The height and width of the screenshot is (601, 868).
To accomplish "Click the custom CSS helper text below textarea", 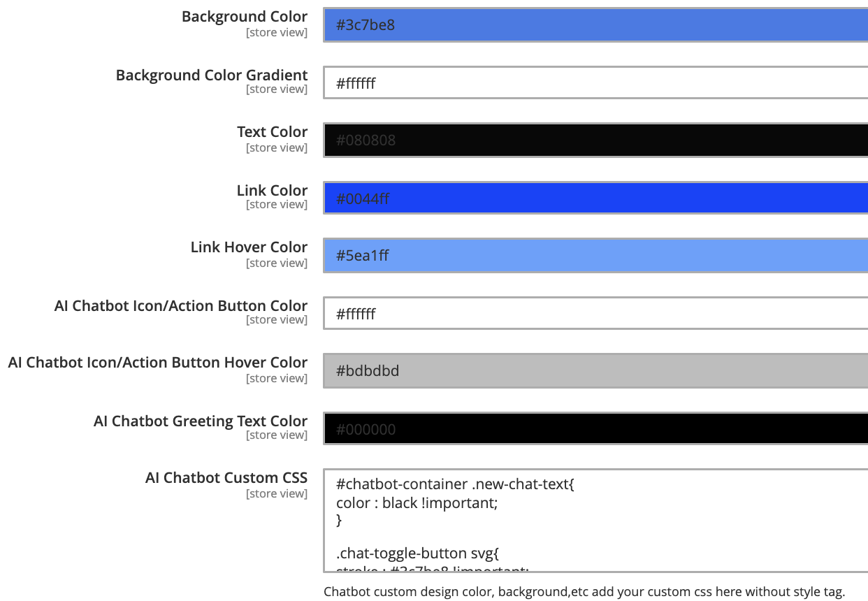I will point(584,591).
